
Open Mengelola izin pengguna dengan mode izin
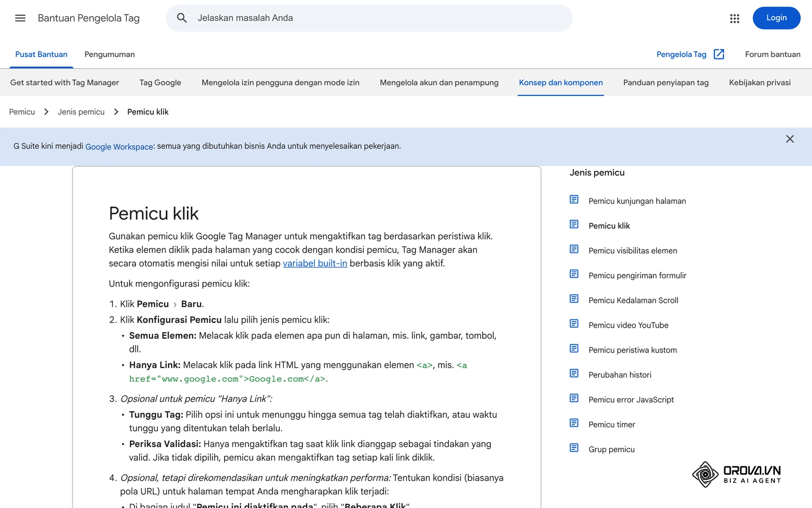tap(281, 82)
